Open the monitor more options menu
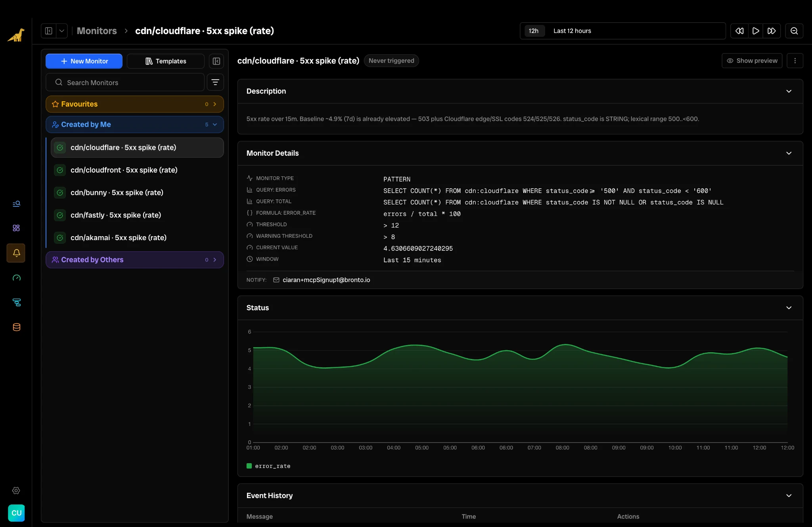Image resolution: width=812 pixels, height=527 pixels. (x=795, y=61)
